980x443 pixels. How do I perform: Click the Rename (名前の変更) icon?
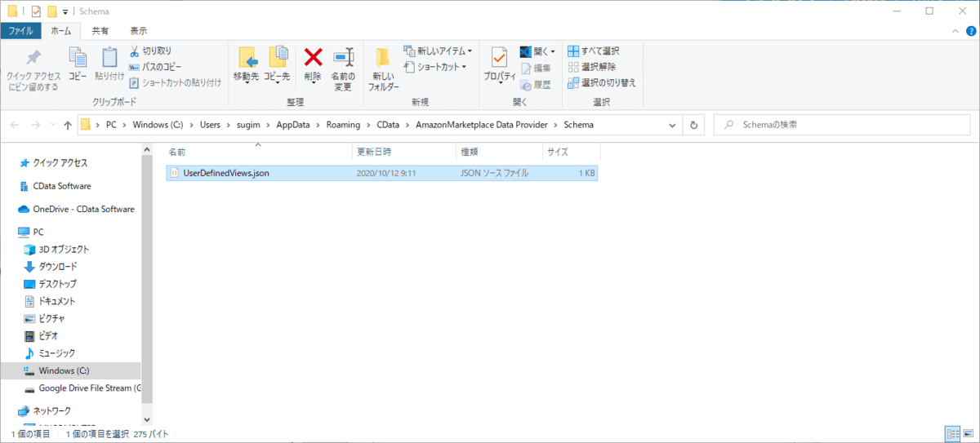[343, 58]
